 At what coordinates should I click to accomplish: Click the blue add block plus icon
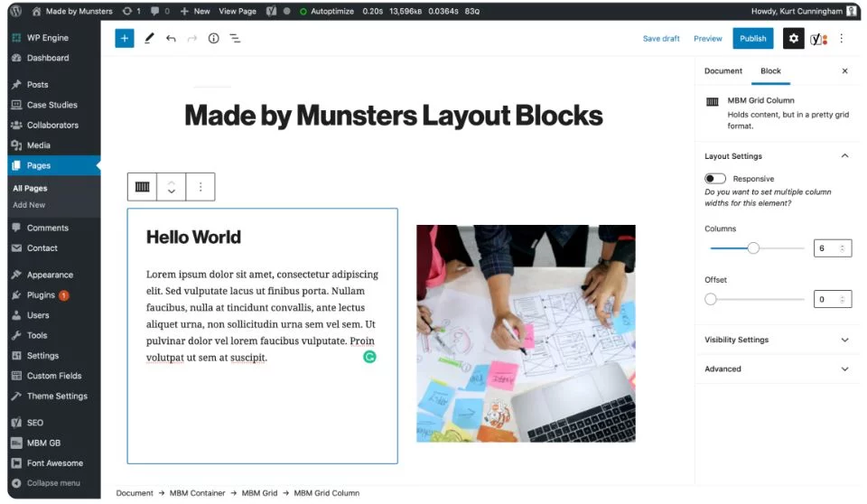125,38
